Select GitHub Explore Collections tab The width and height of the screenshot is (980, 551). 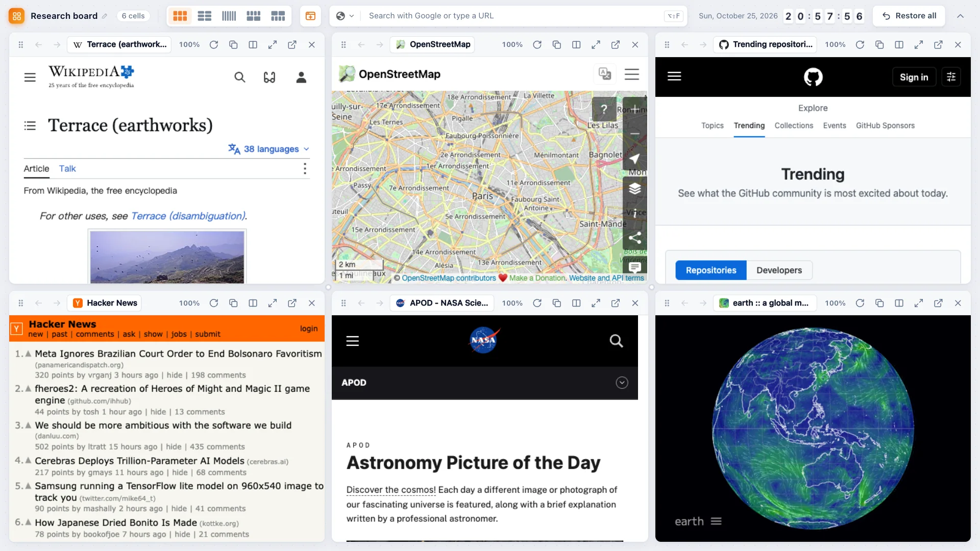coord(794,126)
